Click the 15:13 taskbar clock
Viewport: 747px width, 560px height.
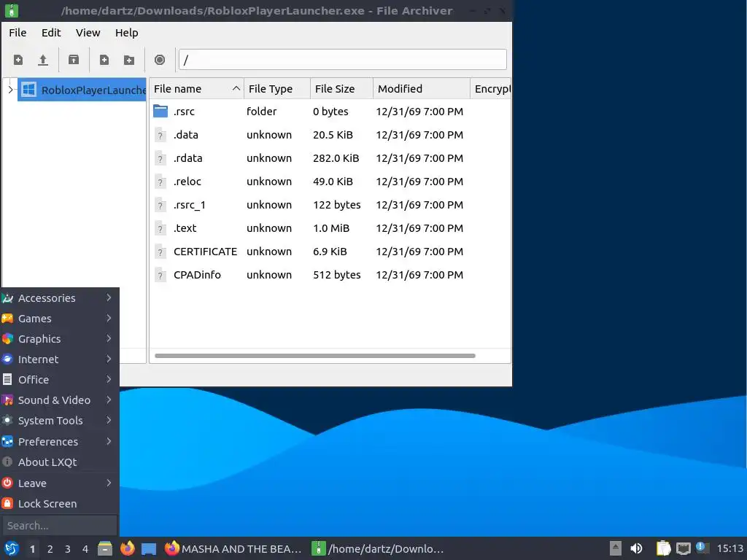coord(729,548)
